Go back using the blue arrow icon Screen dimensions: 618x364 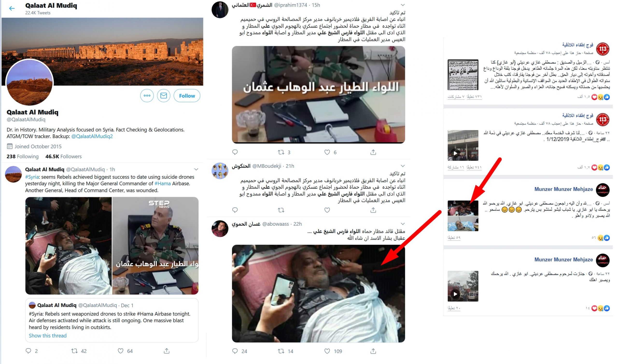pos(12,9)
